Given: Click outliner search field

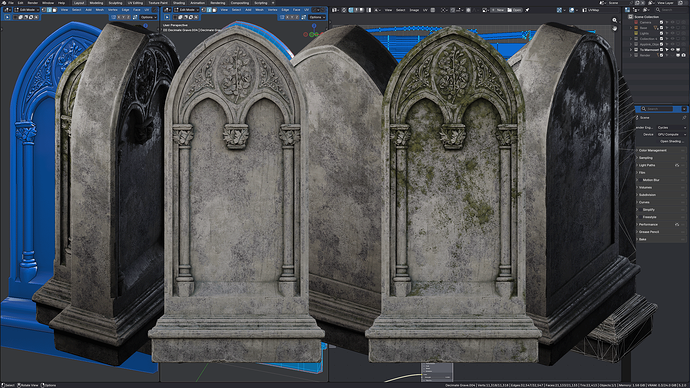Looking at the screenshot, I should [671, 10].
